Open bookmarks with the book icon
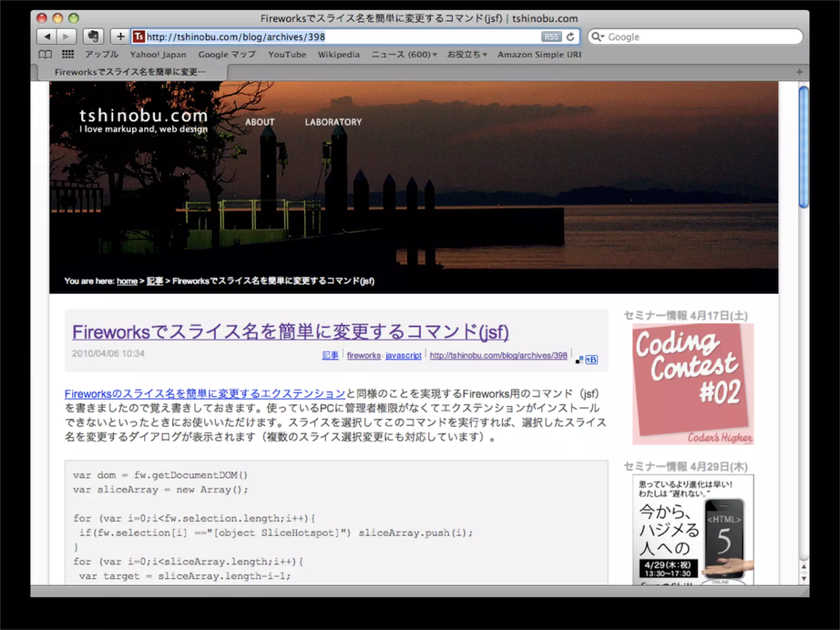840x630 pixels. (x=45, y=55)
